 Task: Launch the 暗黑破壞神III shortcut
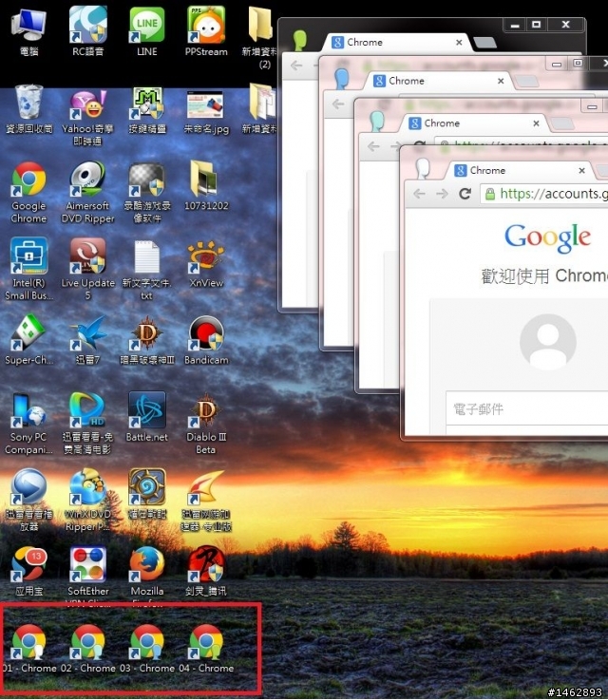(x=147, y=339)
